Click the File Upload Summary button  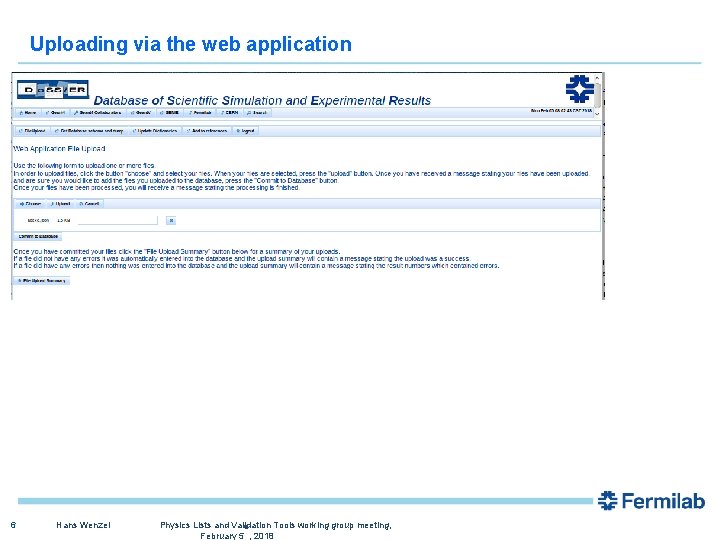41,281
